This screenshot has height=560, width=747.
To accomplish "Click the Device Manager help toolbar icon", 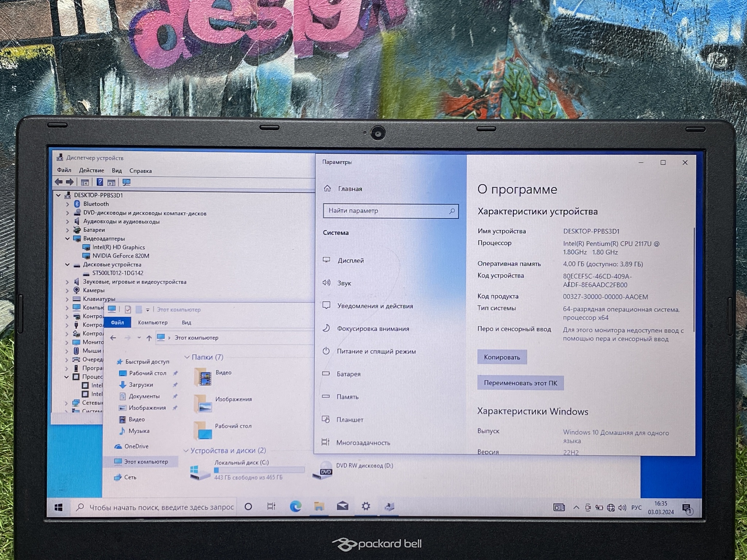I will pos(100,182).
